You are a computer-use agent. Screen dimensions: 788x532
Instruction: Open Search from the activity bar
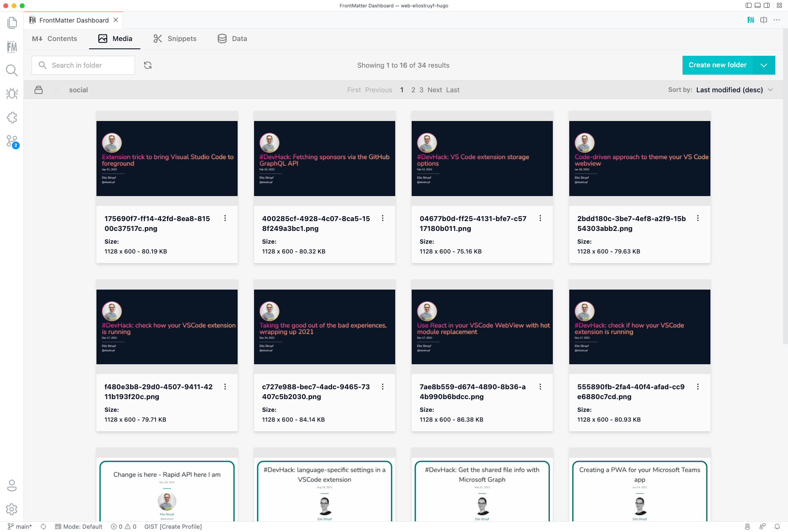[12, 70]
